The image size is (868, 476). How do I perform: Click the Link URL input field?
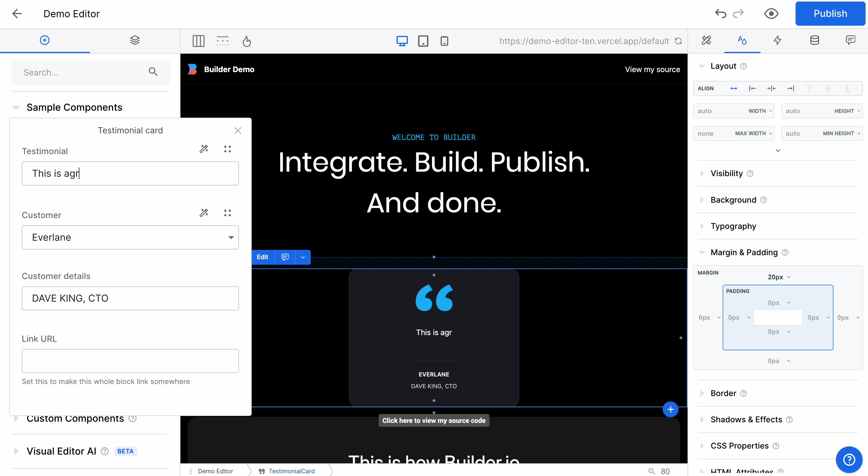[x=130, y=361]
